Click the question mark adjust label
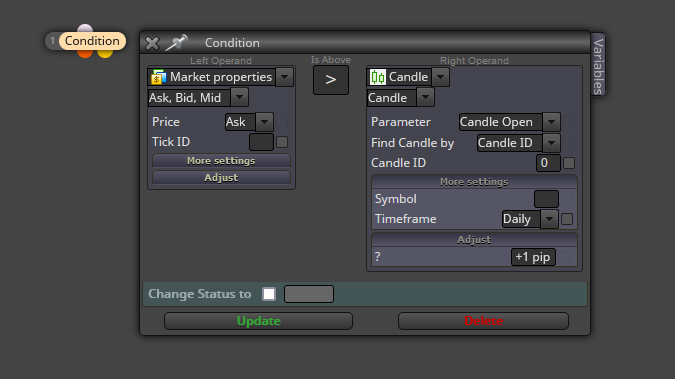The width and height of the screenshot is (675, 379). [x=378, y=257]
